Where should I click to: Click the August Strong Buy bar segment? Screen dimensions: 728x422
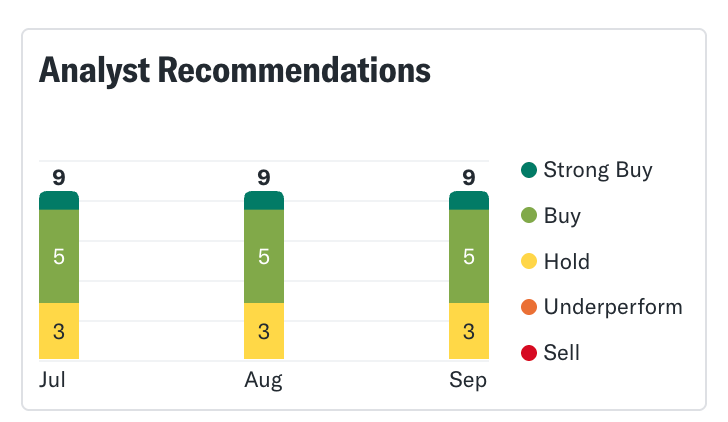pyautogui.click(x=264, y=201)
